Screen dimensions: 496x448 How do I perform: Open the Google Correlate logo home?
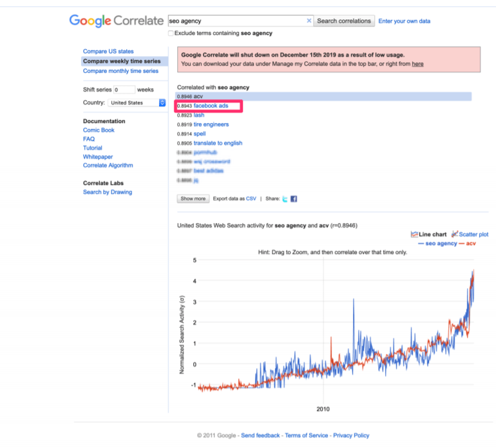coord(117,21)
